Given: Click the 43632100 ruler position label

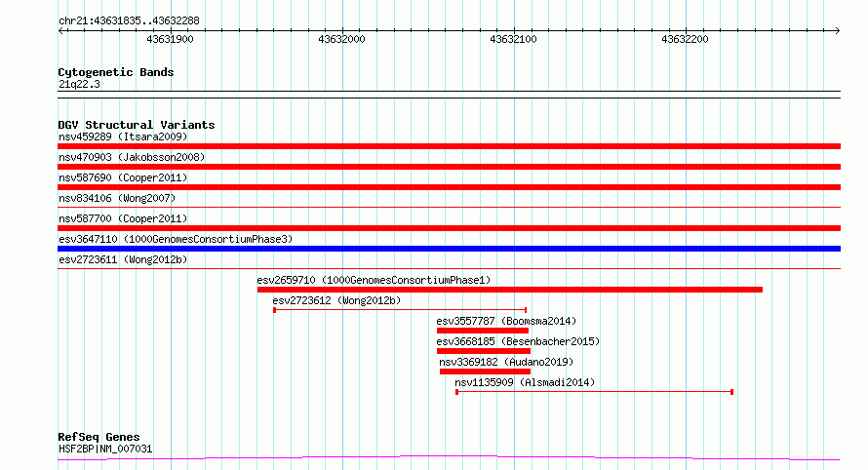Looking at the screenshot, I should [513, 39].
